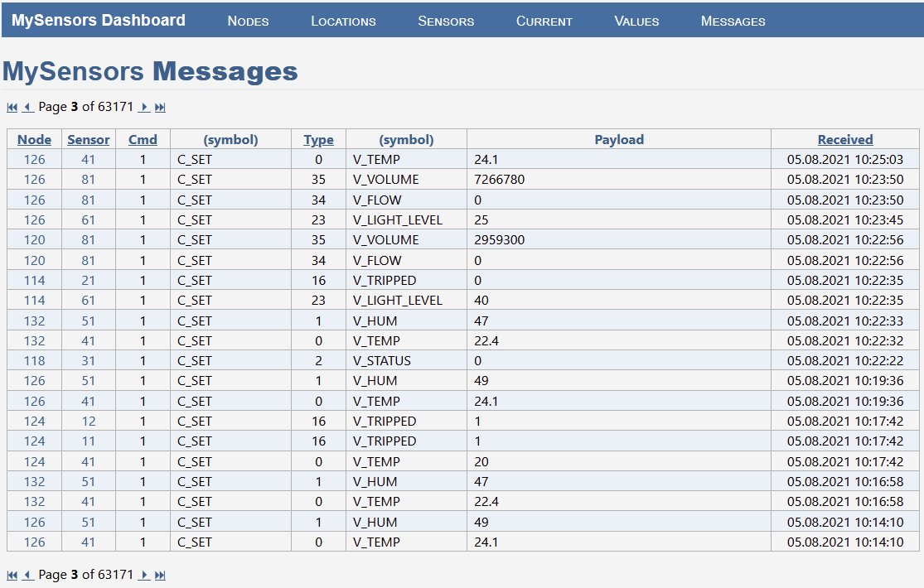Open sensor 81 in the 2959300 row
Screen dimensions: 924x588
(x=89, y=240)
